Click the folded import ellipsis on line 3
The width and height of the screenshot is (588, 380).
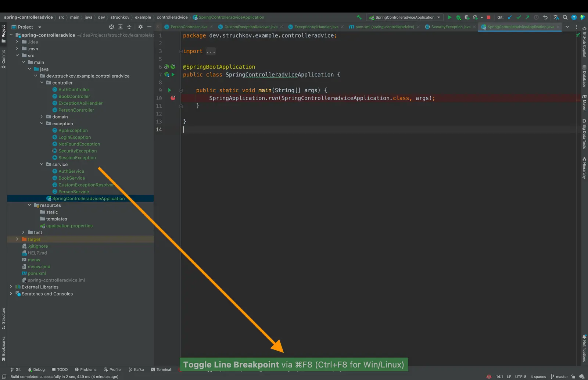coord(211,51)
